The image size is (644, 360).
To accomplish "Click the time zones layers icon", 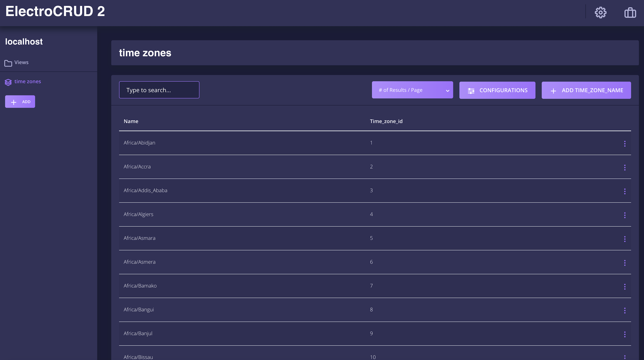I will tap(8, 82).
